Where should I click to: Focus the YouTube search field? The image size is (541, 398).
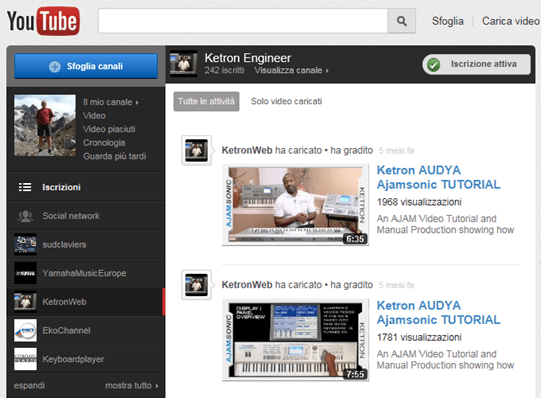pos(243,21)
